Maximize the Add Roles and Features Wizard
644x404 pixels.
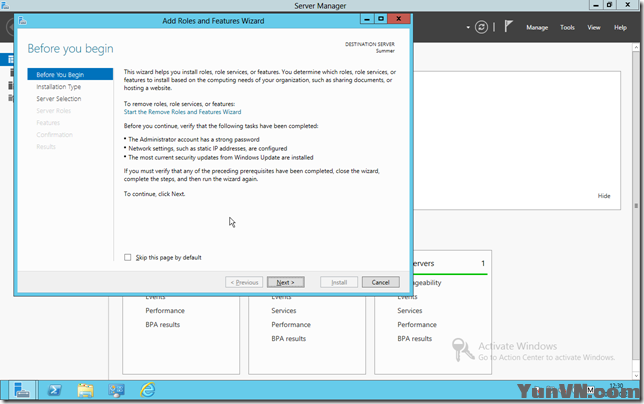[381, 19]
